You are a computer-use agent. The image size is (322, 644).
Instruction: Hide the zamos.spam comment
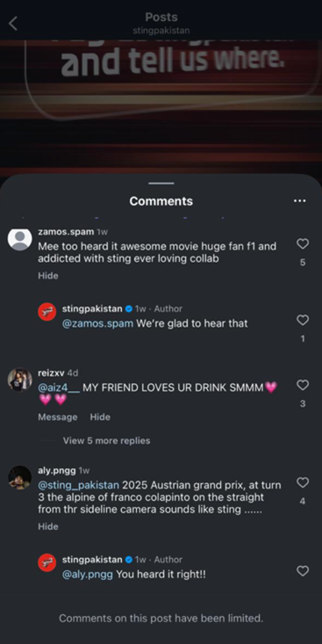[x=48, y=276]
